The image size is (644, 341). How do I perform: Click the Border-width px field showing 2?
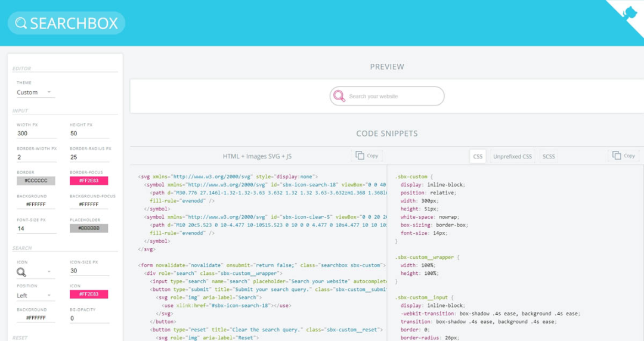coord(36,157)
